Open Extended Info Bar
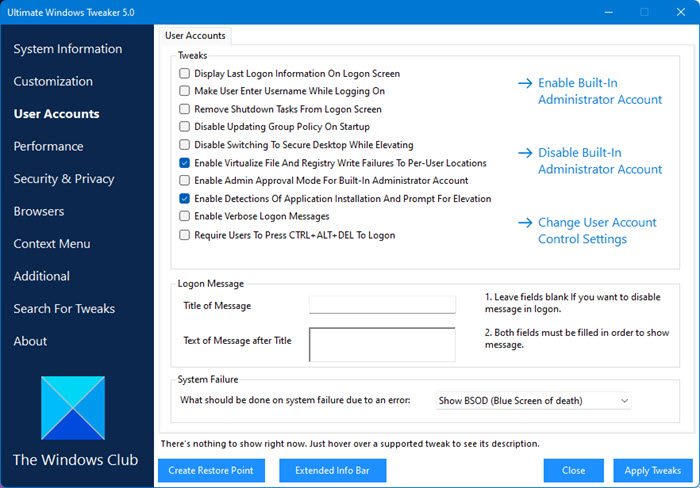This screenshot has height=488, width=700. pyautogui.click(x=332, y=470)
